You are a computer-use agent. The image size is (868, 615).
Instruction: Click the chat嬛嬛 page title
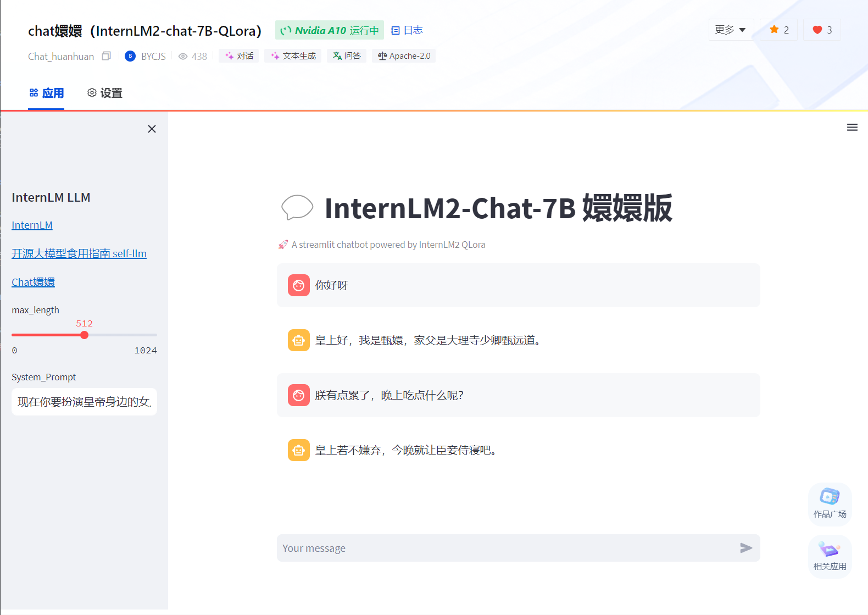click(x=145, y=31)
